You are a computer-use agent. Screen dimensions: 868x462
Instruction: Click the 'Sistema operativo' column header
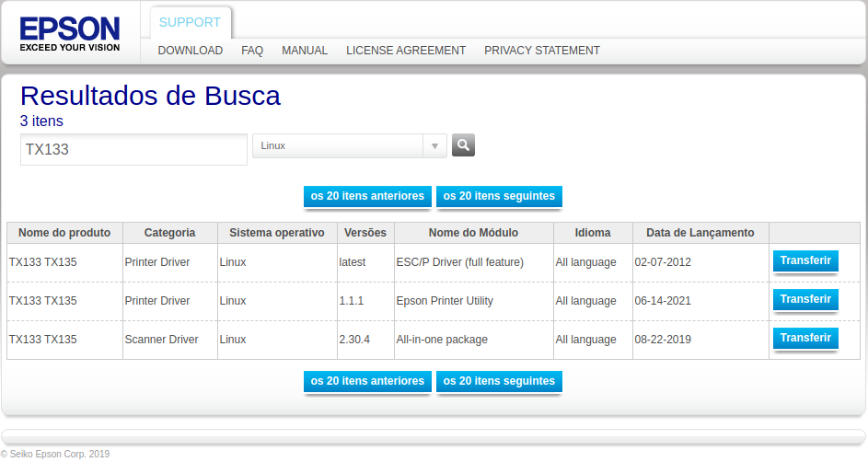pyautogui.click(x=277, y=233)
